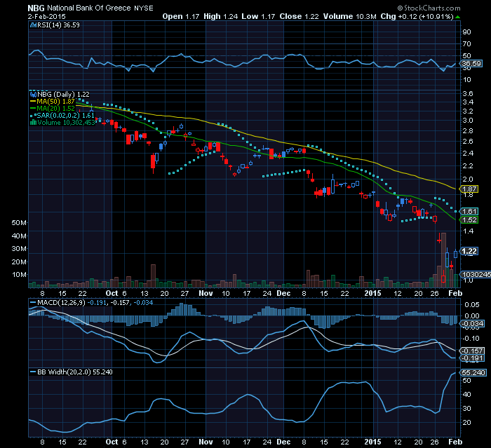The width and height of the screenshot is (491, 448).
Task: Click the 30M volume axis label
Action: click(x=19, y=249)
